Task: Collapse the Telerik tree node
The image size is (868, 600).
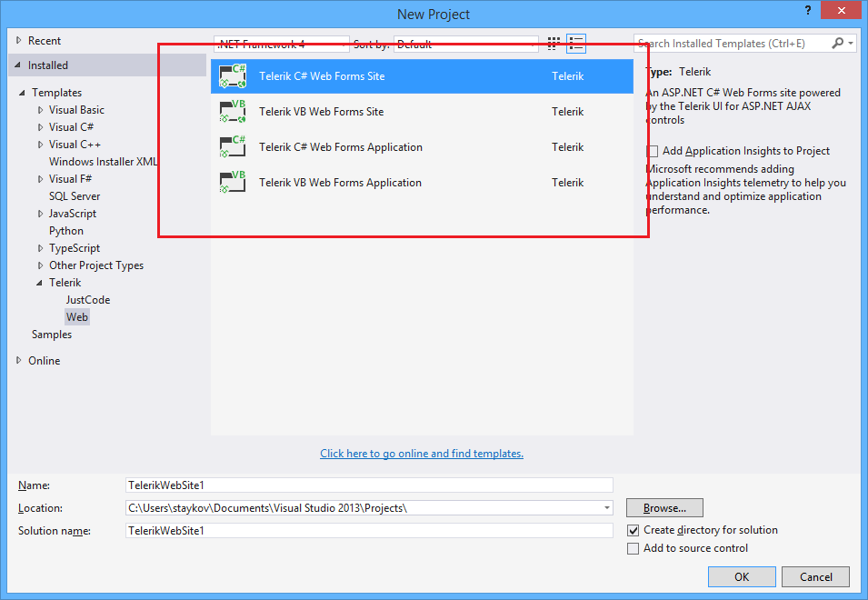Action: tap(39, 283)
